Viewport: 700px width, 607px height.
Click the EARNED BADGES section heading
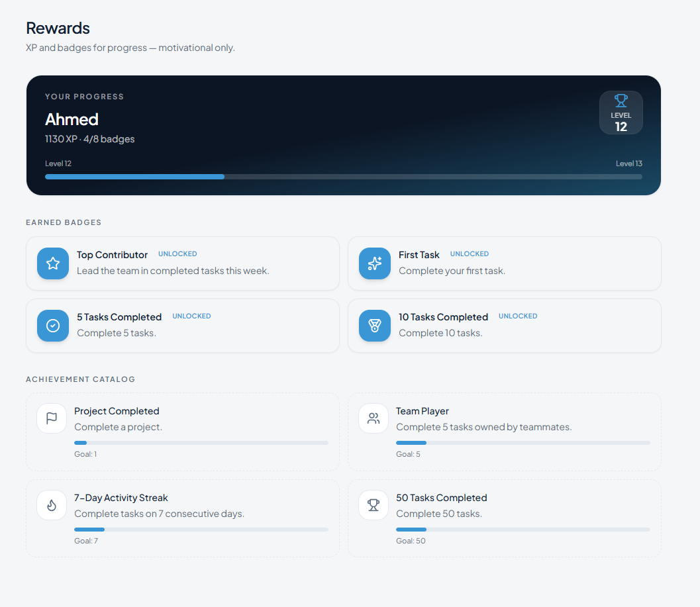click(64, 222)
